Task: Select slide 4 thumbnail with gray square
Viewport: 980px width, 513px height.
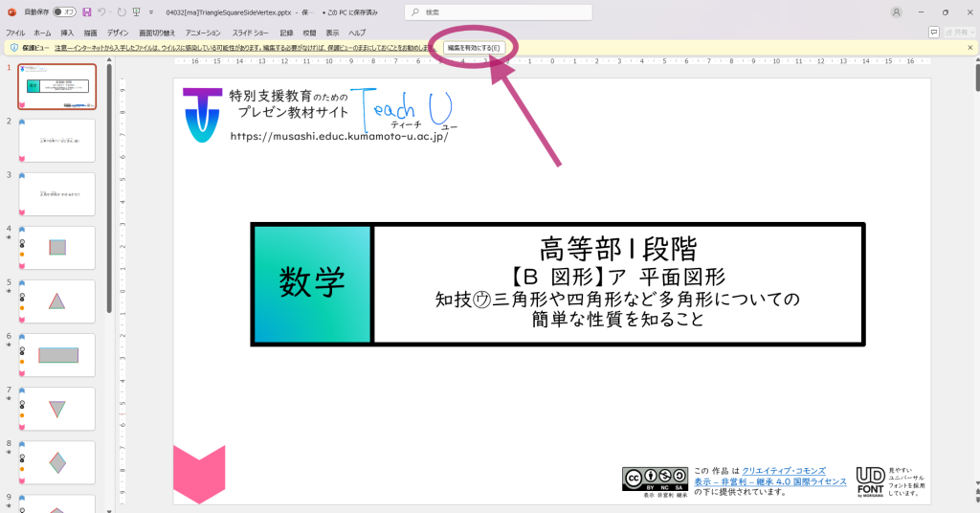Action: [57, 248]
